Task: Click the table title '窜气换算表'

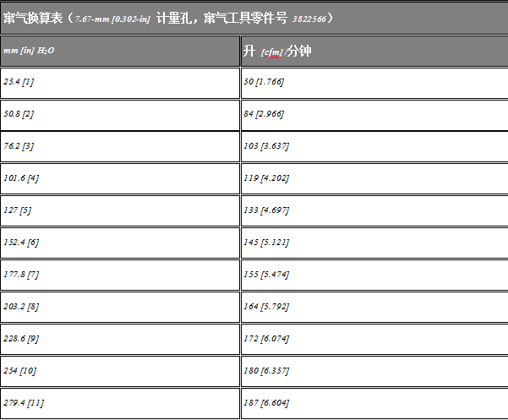Action: (33, 18)
